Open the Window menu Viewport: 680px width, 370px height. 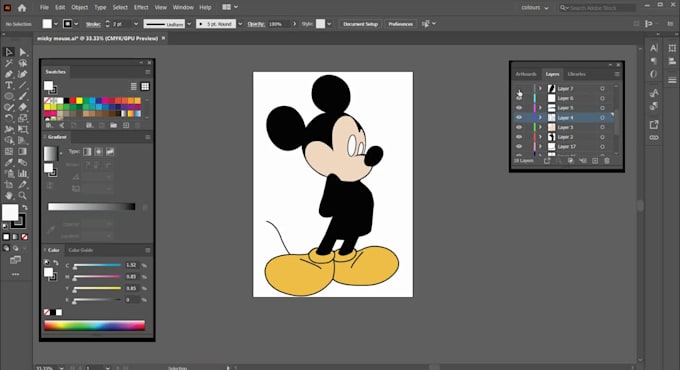click(x=183, y=7)
